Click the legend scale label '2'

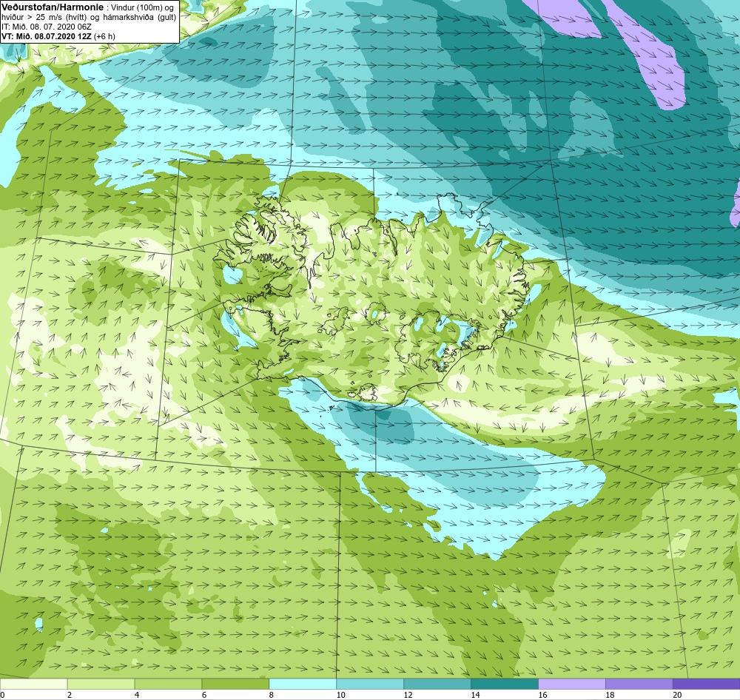(70, 695)
